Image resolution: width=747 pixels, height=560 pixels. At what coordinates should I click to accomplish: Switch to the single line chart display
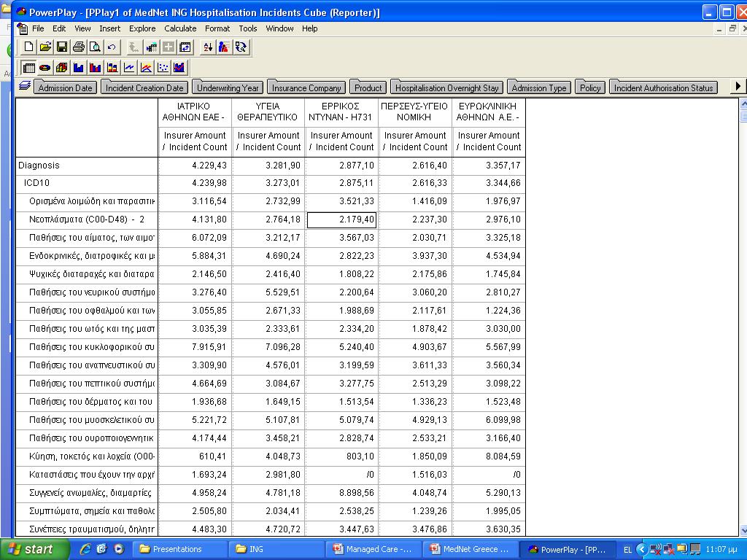[129, 68]
